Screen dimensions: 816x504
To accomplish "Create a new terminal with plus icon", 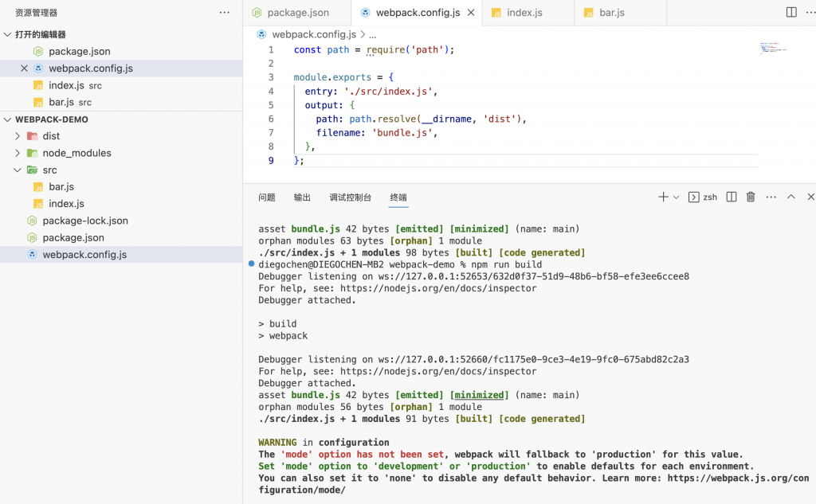I will coord(663,197).
